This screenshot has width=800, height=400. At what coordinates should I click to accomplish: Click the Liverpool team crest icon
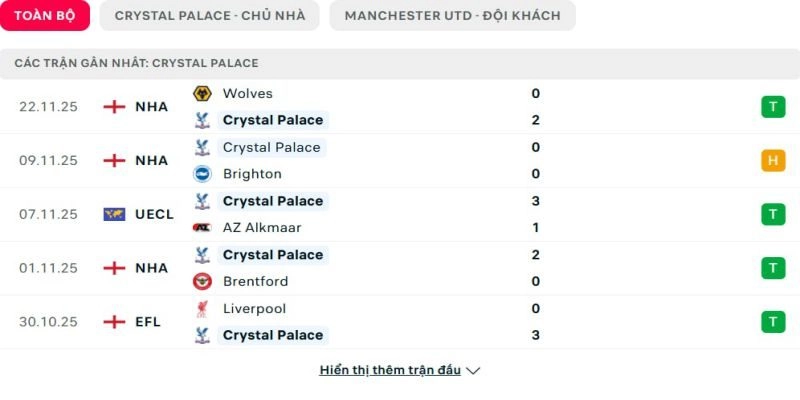tap(202, 309)
